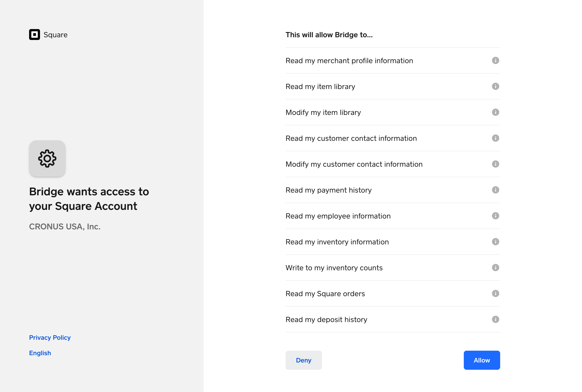The height and width of the screenshot is (392, 582).
Task: Show info for Modify customer contact information
Action: click(495, 164)
